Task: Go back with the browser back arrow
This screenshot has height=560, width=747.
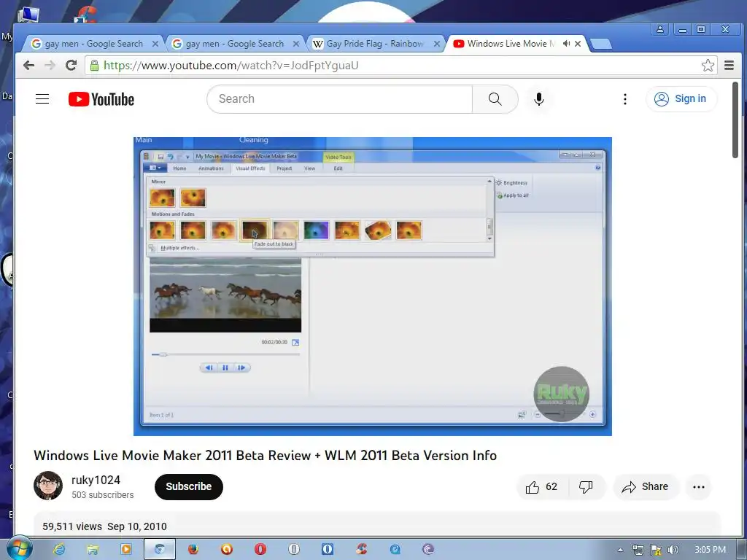Action: [28, 65]
